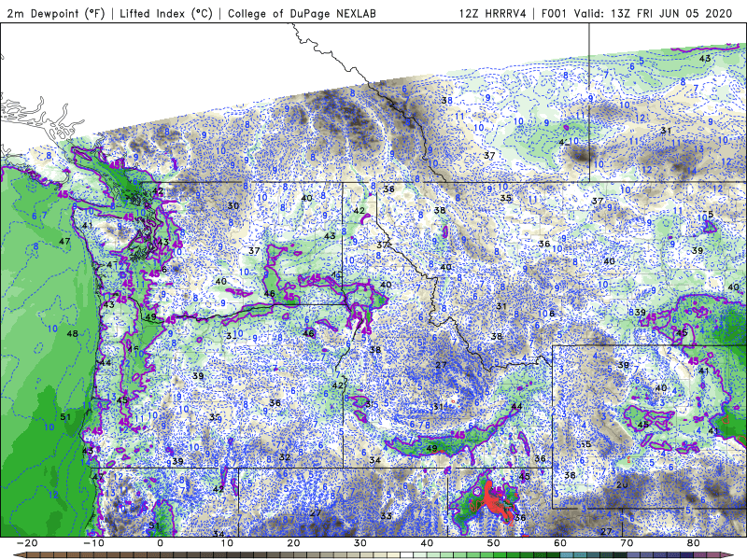Click the 70 tick label on color scale

(x=627, y=543)
